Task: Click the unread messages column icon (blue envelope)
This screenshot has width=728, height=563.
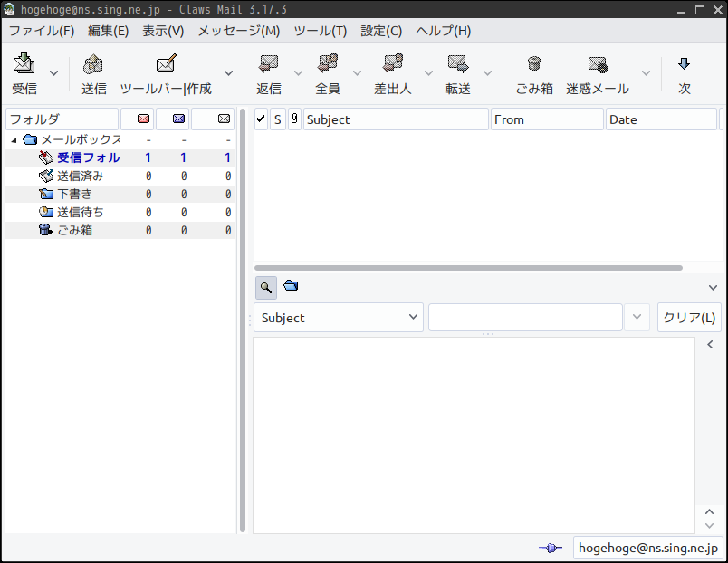Action: tap(178, 119)
